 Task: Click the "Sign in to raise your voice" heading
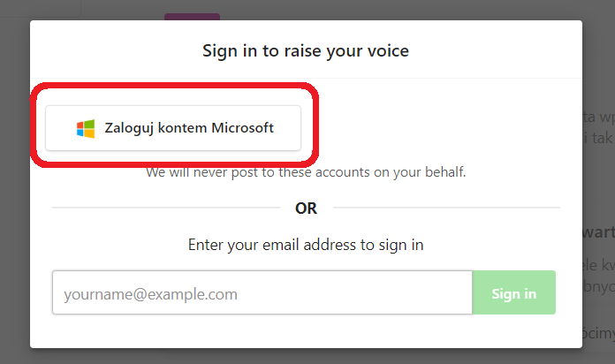306,50
